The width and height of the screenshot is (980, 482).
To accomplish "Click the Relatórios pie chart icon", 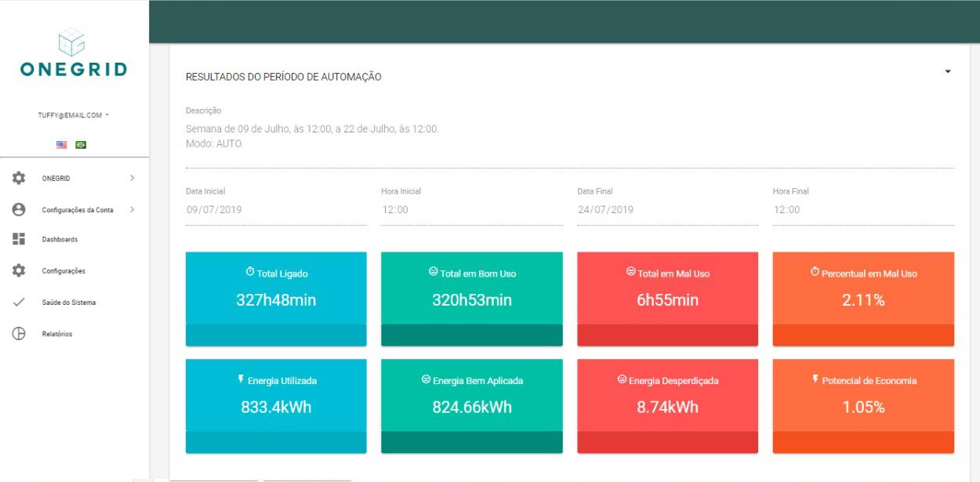I will (19, 333).
